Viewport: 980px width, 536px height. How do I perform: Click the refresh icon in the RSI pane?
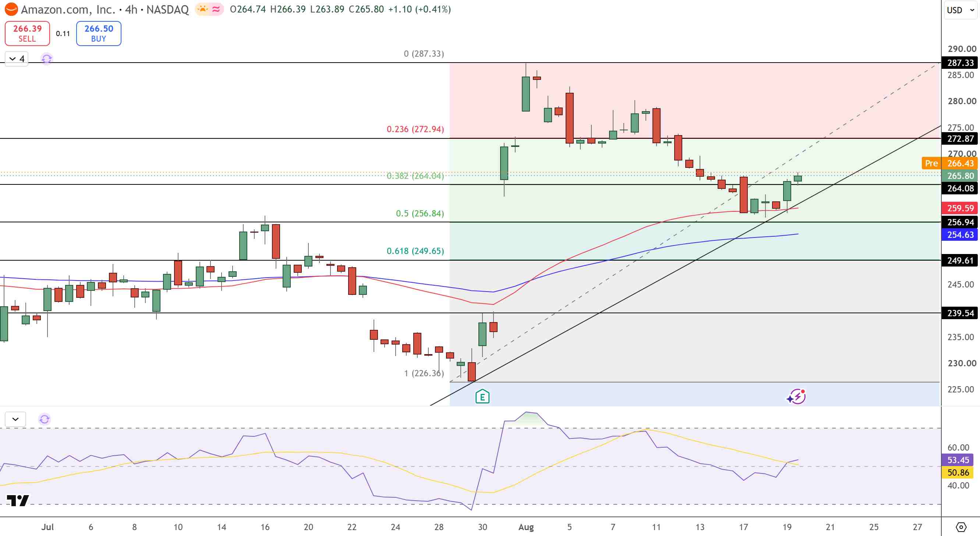[x=45, y=419]
